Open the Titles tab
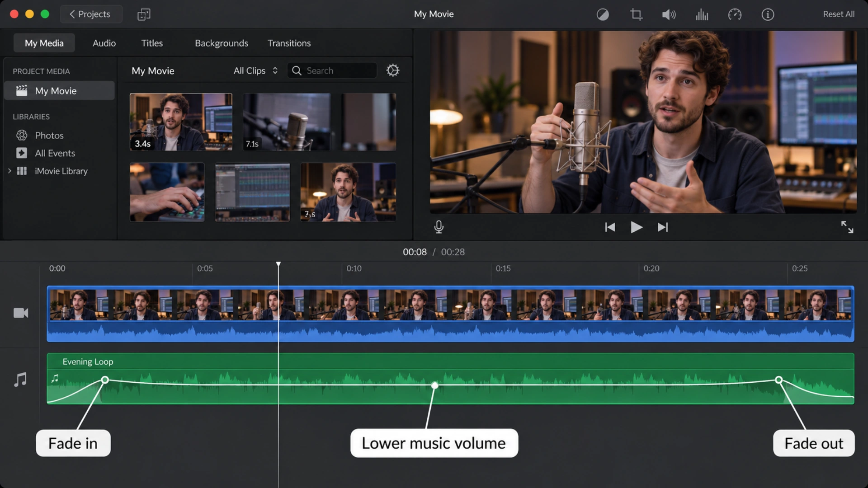868x488 pixels. coord(152,43)
